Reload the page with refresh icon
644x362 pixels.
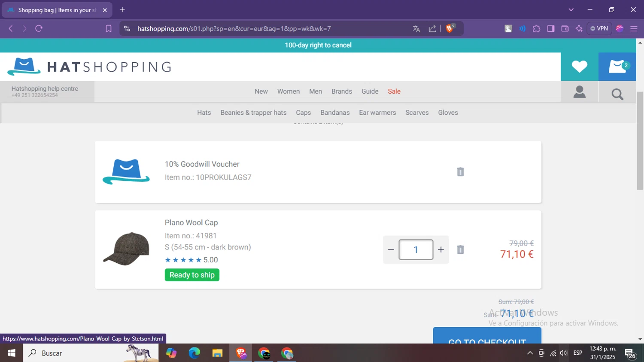point(39,28)
